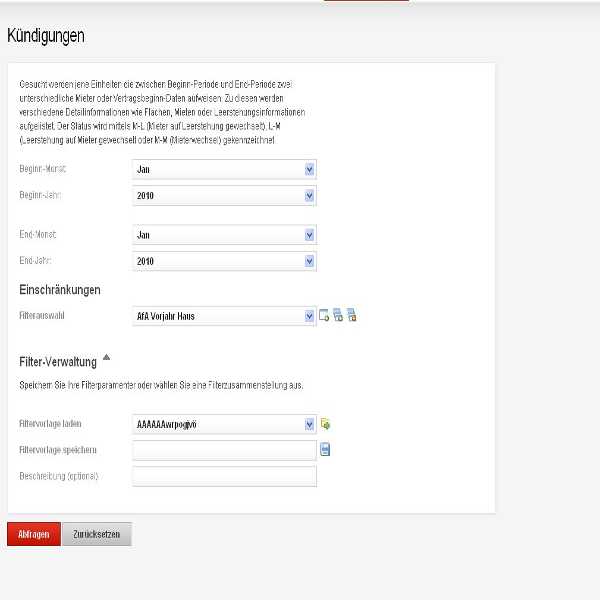600x600 pixels.
Task: Open the Filtervorlage laden dropdown
Action: [224, 424]
